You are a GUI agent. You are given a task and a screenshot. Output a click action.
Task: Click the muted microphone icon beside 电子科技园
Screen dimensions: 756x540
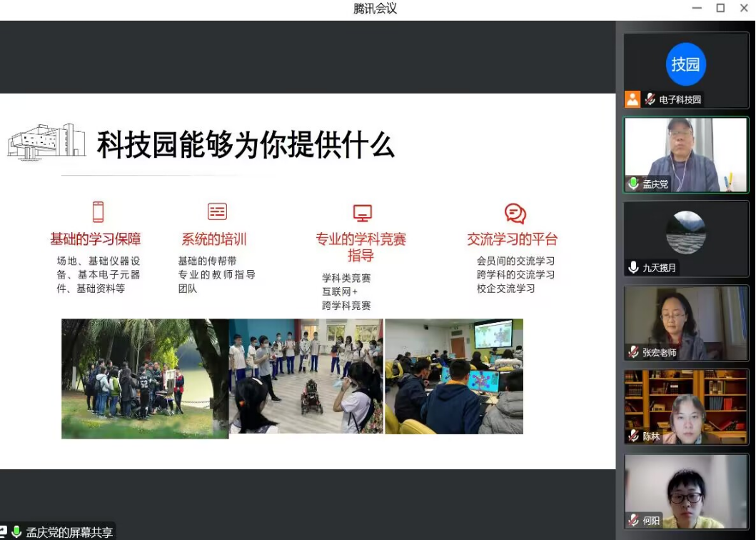[x=650, y=100]
